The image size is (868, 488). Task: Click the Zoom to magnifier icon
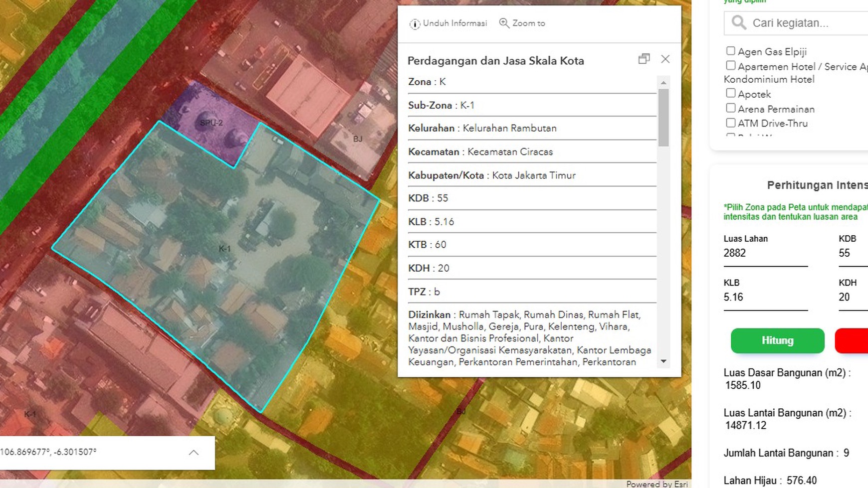point(504,23)
